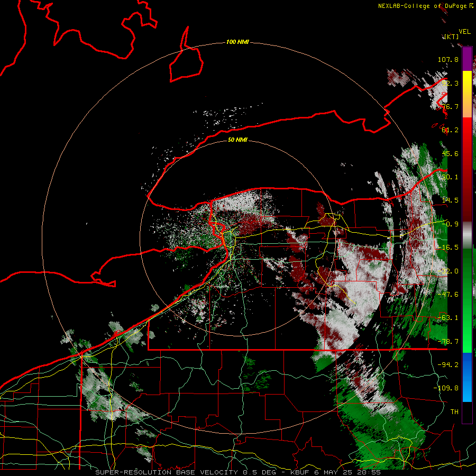Click the TH label under the color scale
The height and width of the screenshot is (476, 476).
point(454,412)
